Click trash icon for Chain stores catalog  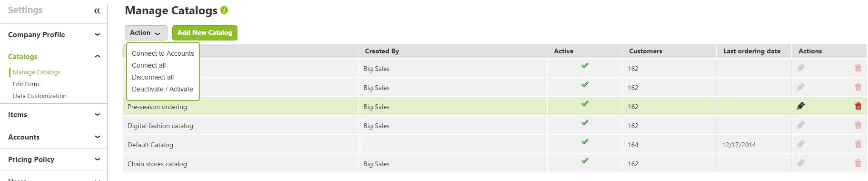[858, 163]
